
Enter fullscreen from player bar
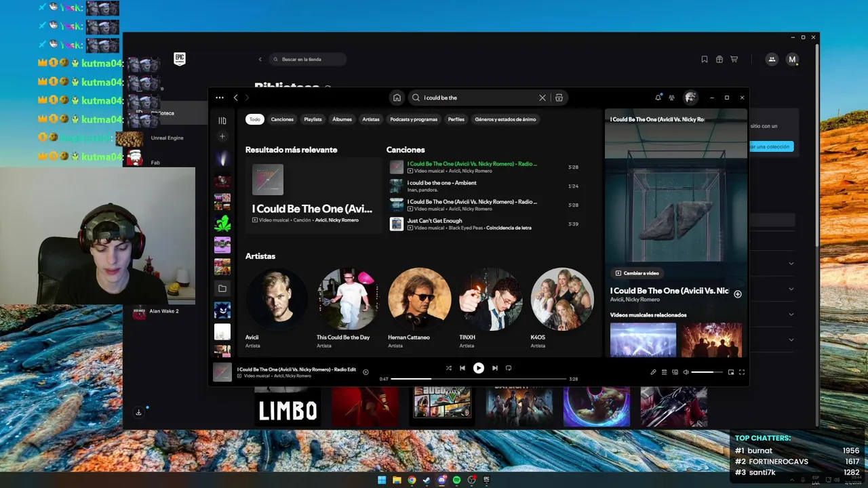click(742, 372)
